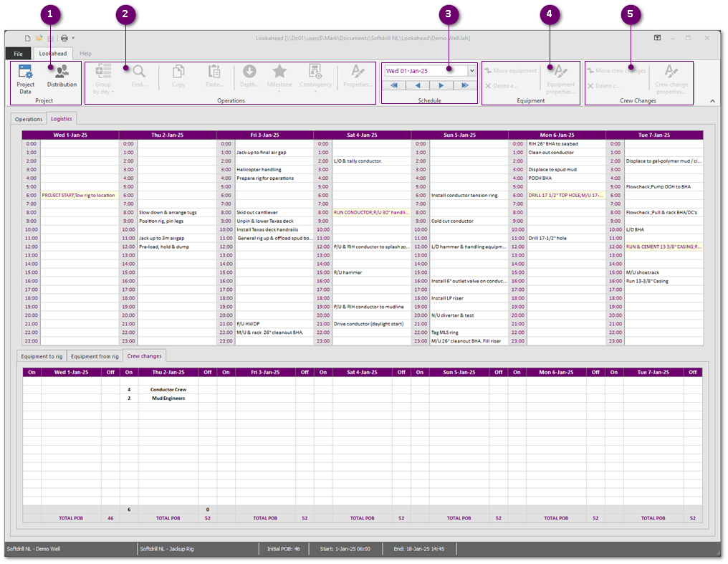This screenshot has height=564, width=728.
Task: Jump to first date in schedule
Action: tap(393, 85)
